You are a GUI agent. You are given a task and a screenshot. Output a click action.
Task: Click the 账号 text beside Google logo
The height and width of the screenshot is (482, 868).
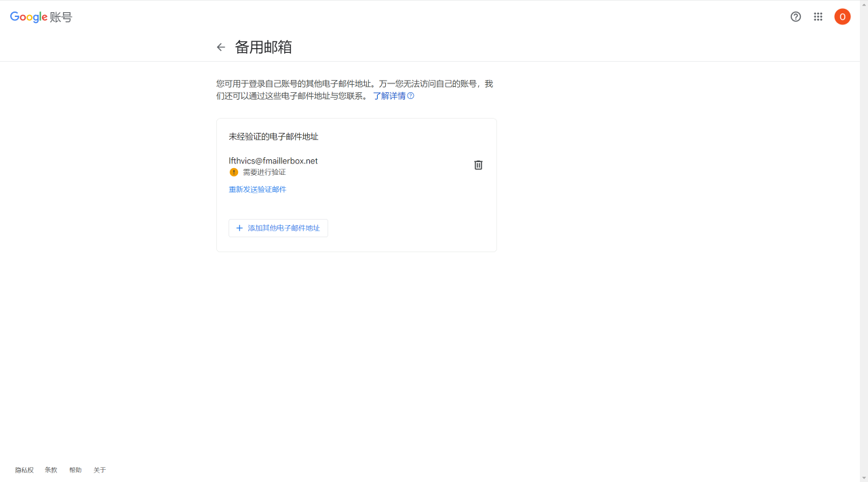[x=61, y=17]
